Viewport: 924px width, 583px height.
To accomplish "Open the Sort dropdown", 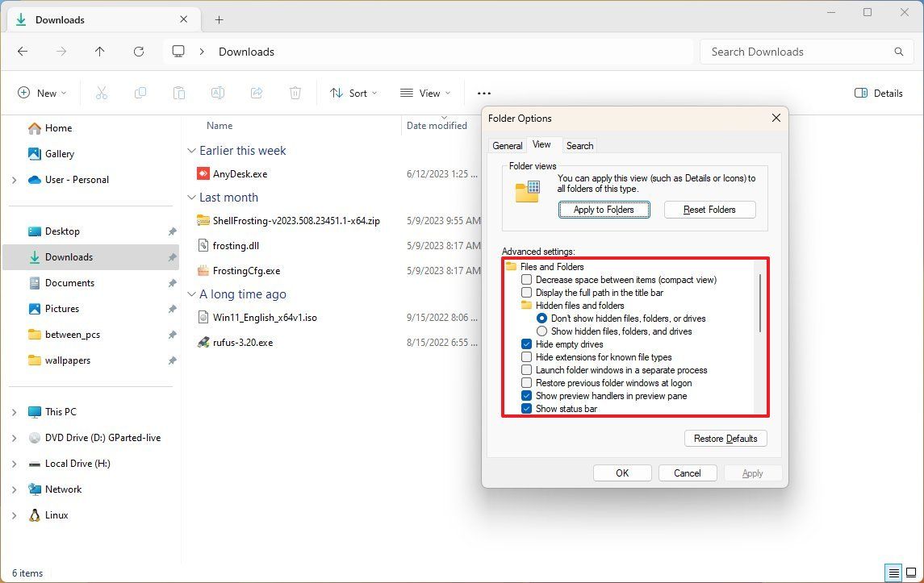I will pos(353,93).
